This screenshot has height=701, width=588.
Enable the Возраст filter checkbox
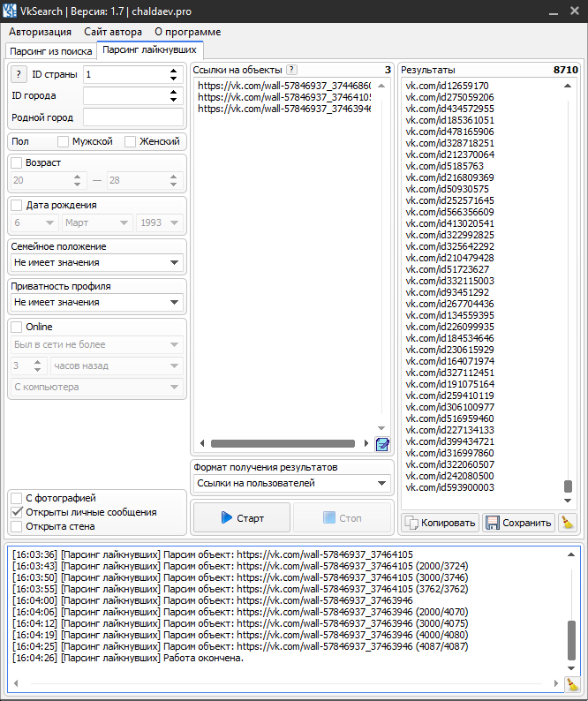[17, 162]
